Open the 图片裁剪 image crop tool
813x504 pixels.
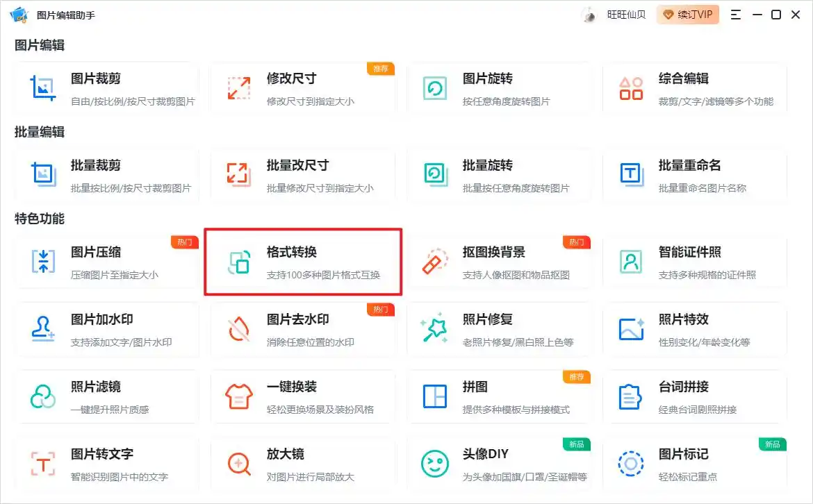point(106,87)
